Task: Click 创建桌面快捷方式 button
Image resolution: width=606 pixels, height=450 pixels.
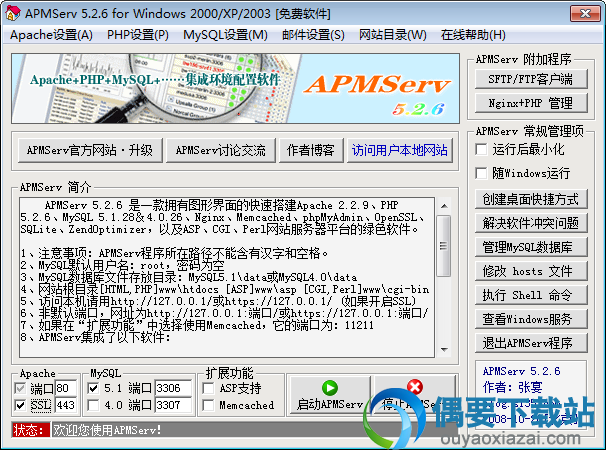Action: [x=531, y=199]
